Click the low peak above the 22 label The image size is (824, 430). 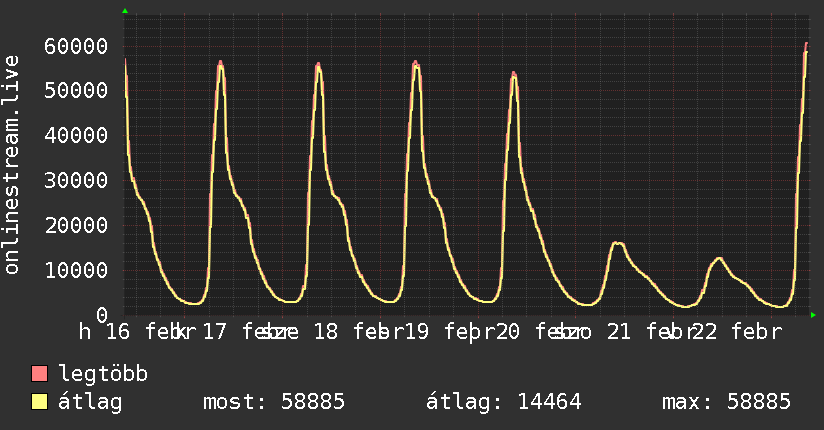(717, 259)
